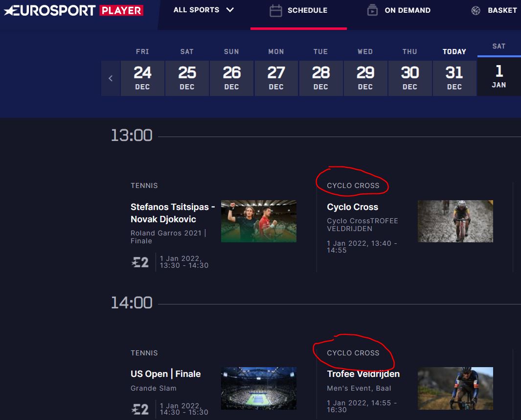This screenshot has height=420, width=521.
Task: Click 'Roland Garros 2021 | Finale' subtitle
Action: point(168,237)
